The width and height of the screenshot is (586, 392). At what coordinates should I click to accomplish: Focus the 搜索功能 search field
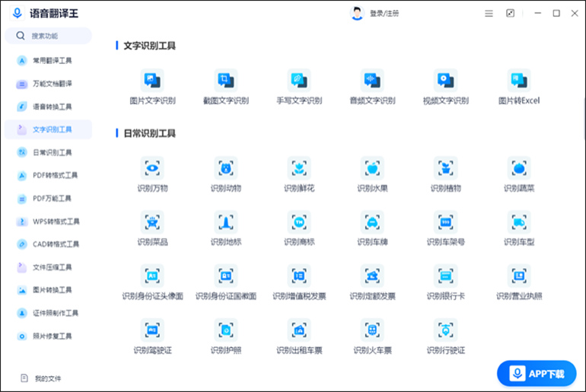click(x=48, y=36)
